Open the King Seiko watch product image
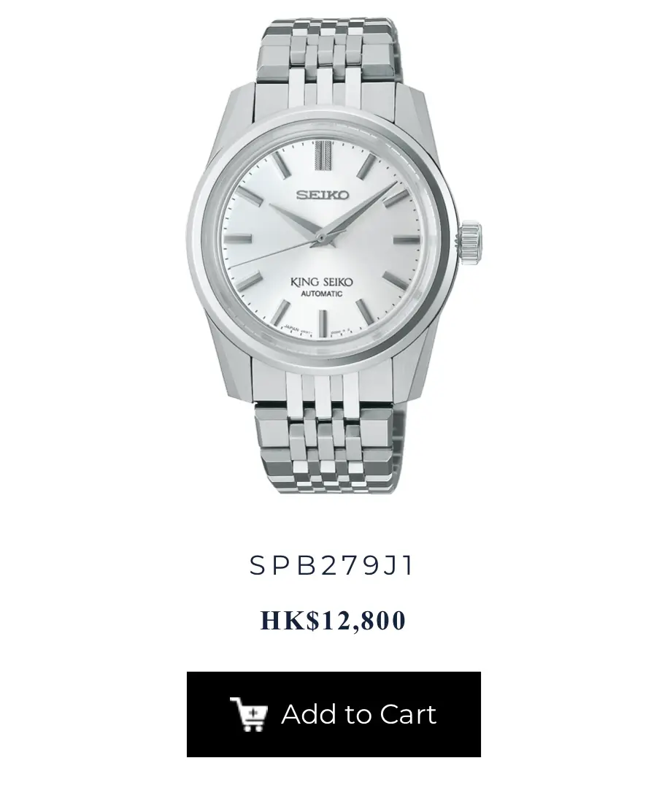This screenshot has height=812, width=670. coord(334,256)
